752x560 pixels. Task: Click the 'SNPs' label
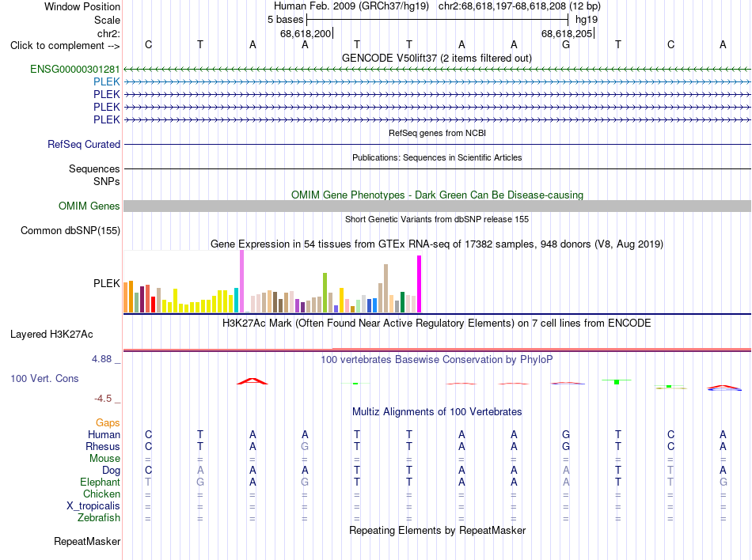click(107, 182)
